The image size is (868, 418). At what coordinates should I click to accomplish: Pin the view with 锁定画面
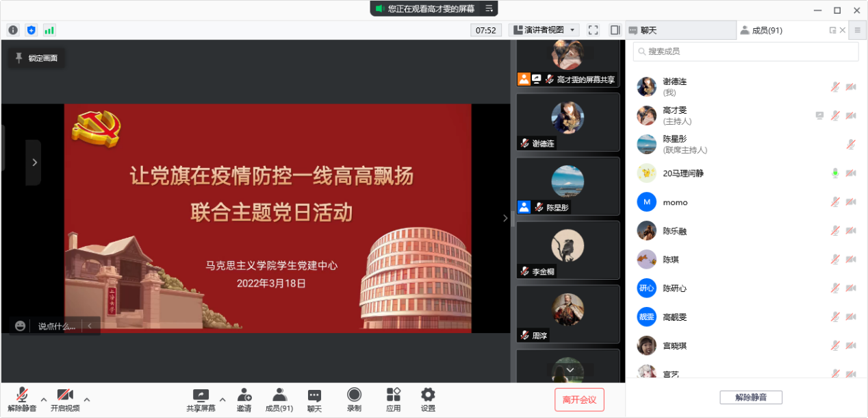coord(36,58)
